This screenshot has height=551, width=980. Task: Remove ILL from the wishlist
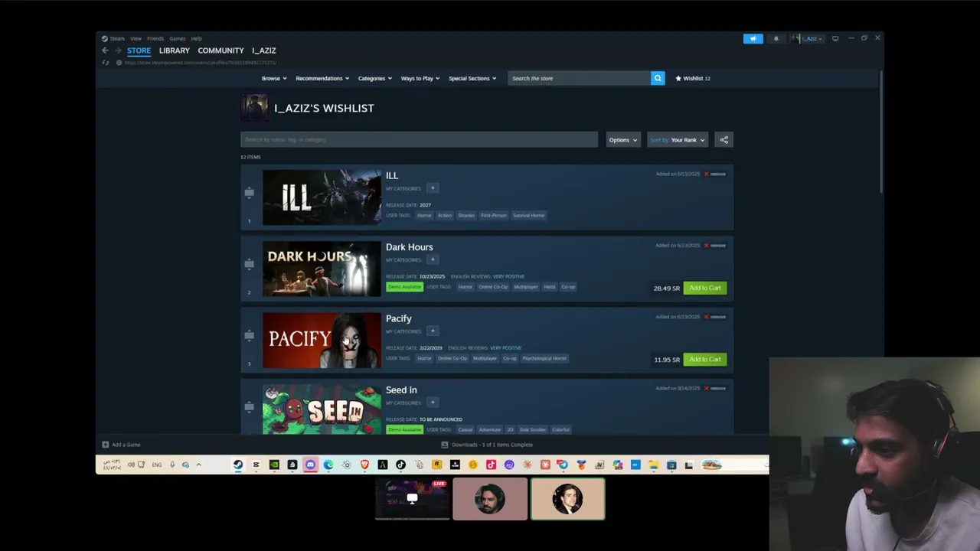coord(715,174)
